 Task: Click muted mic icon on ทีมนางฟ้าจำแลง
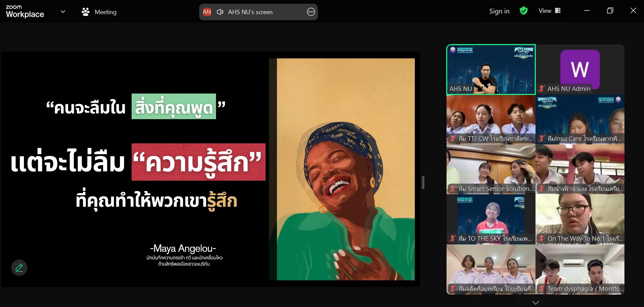(x=541, y=189)
